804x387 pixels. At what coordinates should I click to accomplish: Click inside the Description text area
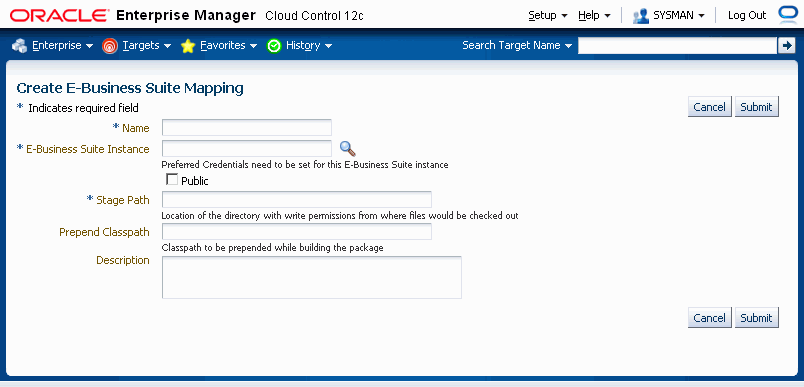click(312, 277)
